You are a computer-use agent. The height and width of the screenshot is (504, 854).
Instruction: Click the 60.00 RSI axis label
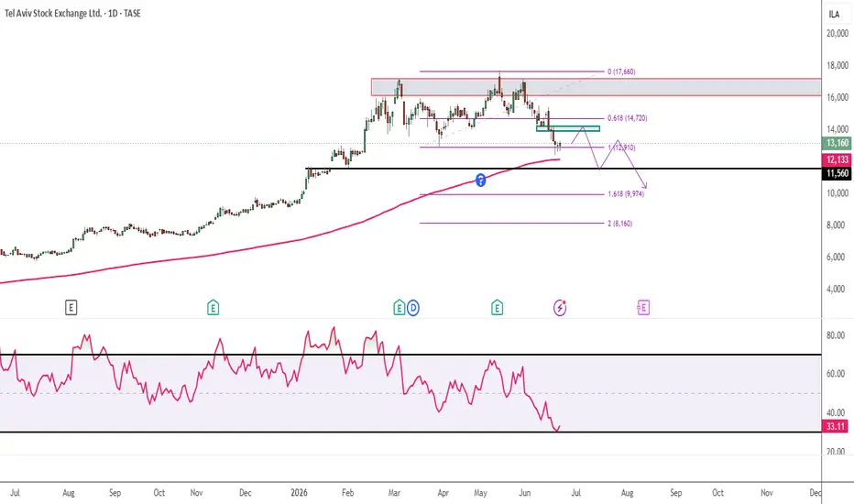coord(836,374)
